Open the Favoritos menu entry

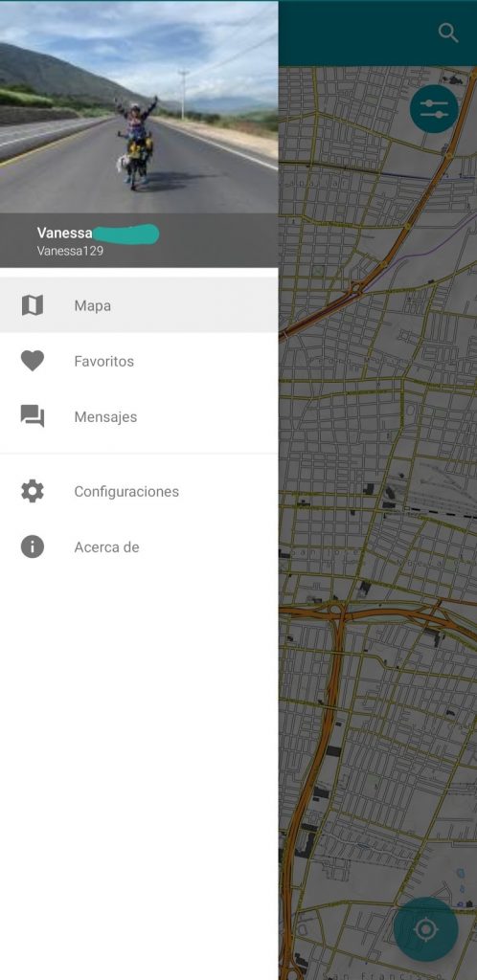pos(139,361)
